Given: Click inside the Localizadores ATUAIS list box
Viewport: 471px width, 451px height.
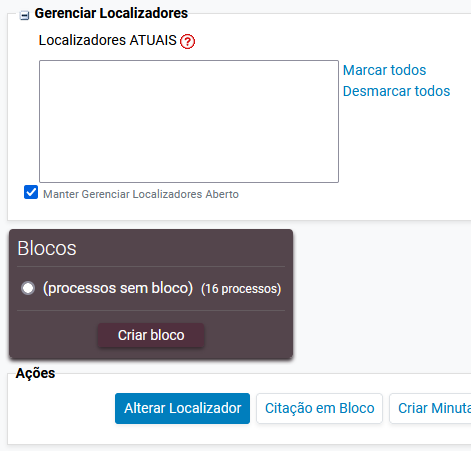Looking at the screenshot, I should tap(189, 121).
